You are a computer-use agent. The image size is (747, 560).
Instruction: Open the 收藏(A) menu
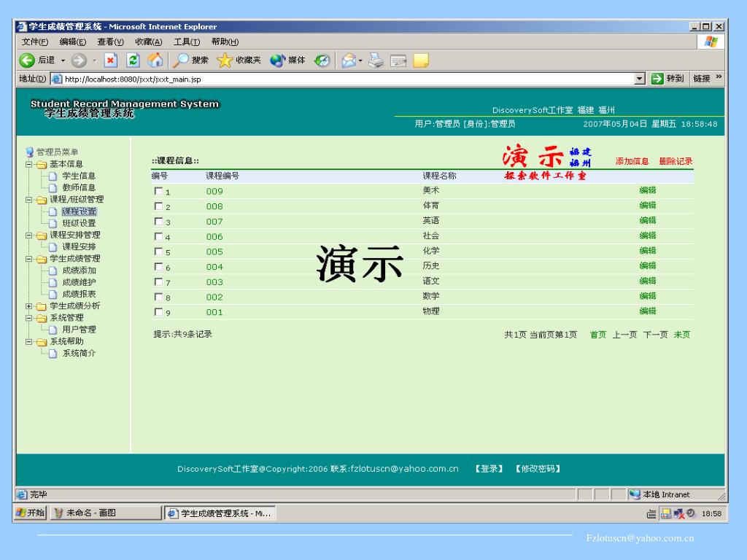point(149,42)
